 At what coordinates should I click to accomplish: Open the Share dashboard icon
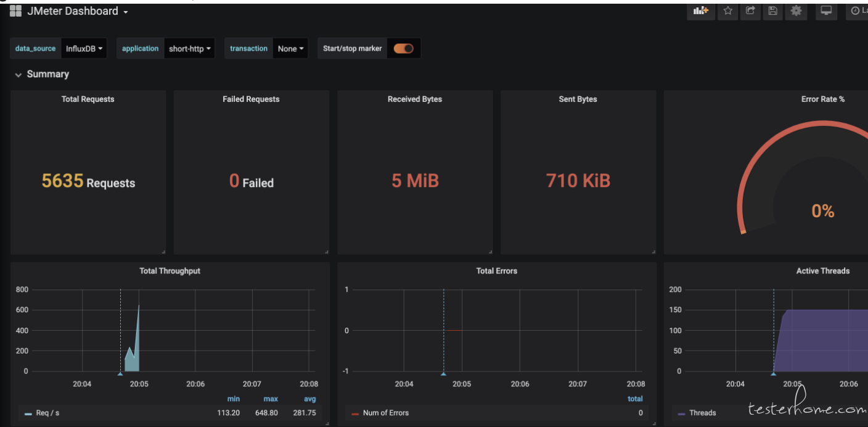[750, 10]
